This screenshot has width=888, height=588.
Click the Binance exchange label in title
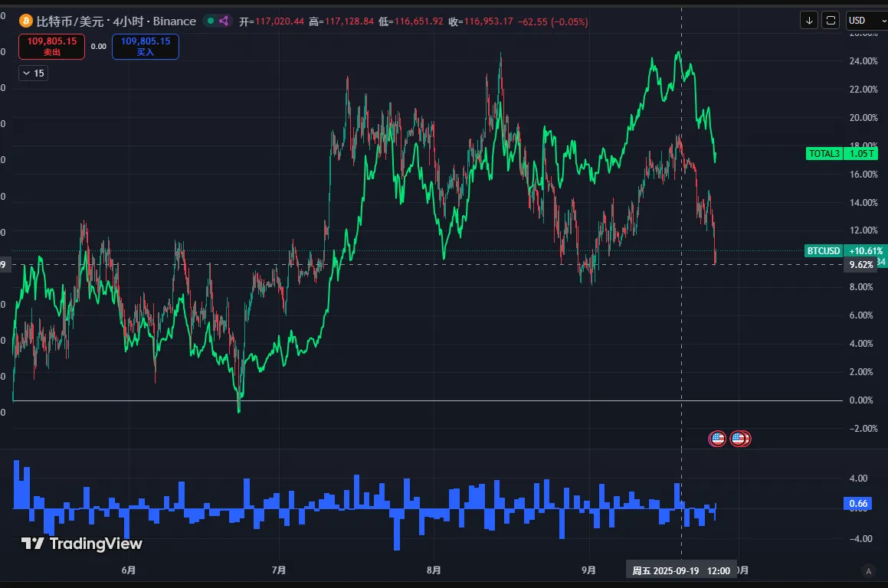(x=174, y=21)
